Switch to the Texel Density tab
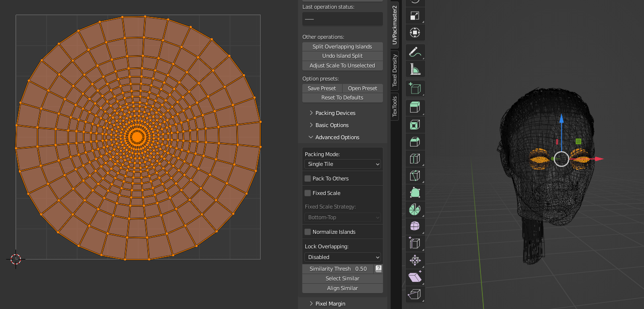Screen dimensions: 644x309 (x=395, y=71)
